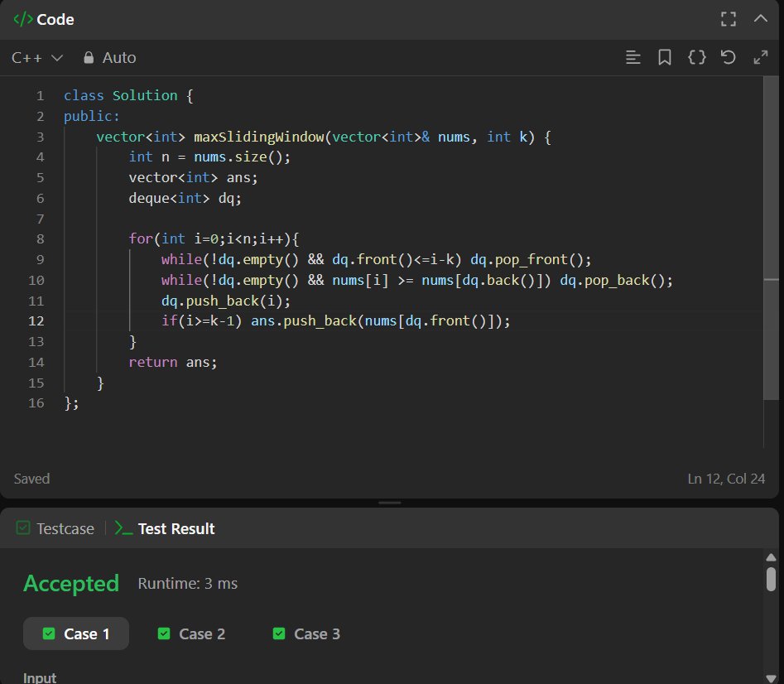Open Case 3 result

click(x=306, y=633)
